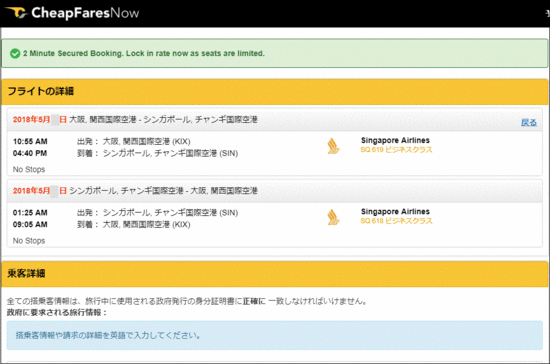Click the 全ての搭乗客情報は passenger ID notice sentence
Screen dimensions: 550x364
[187, 301]
